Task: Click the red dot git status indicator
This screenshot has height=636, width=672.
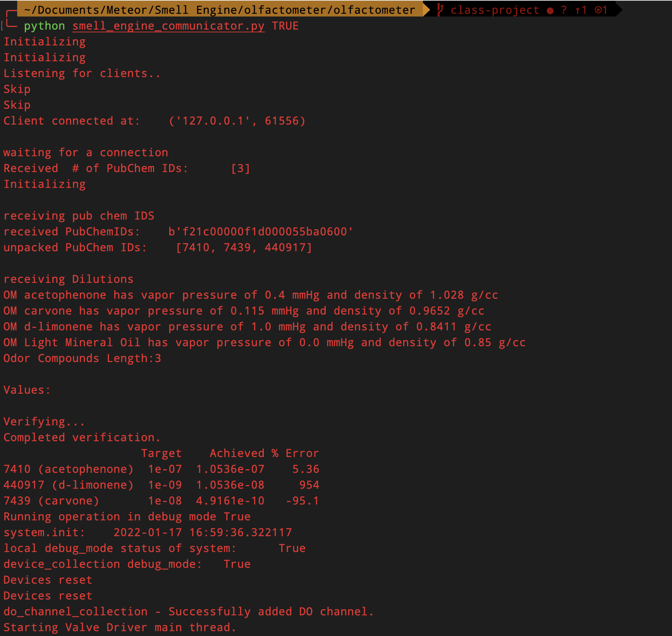Action: pos(550,11)
